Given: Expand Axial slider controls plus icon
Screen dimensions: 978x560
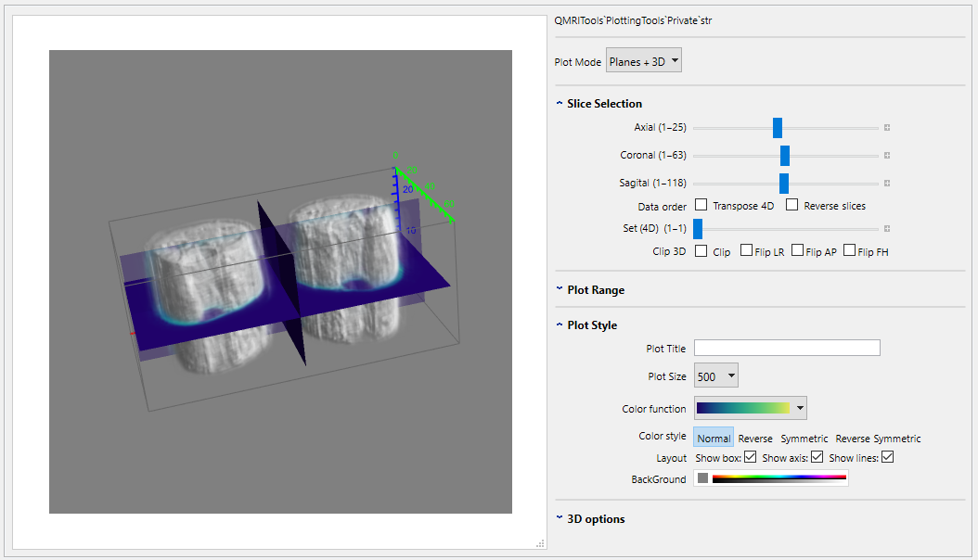Looking at the screenshot, I should click(x=887, y=128).
